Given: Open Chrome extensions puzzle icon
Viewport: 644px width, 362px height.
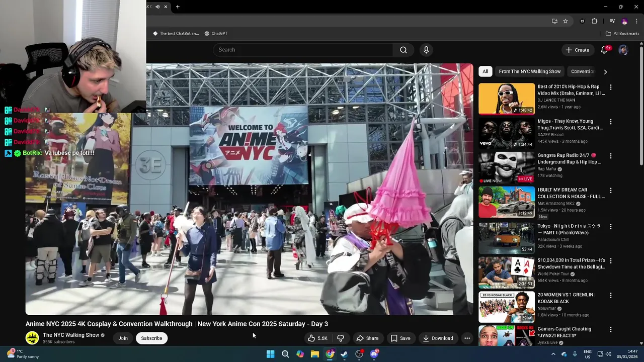Looking at the screenshot, I should tap(595, 21).
